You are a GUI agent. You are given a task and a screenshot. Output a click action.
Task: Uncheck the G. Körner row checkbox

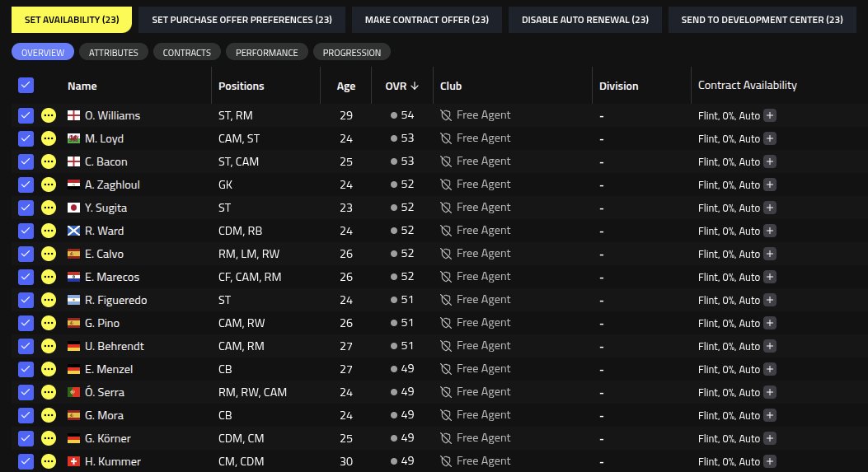tap(26, 438)
